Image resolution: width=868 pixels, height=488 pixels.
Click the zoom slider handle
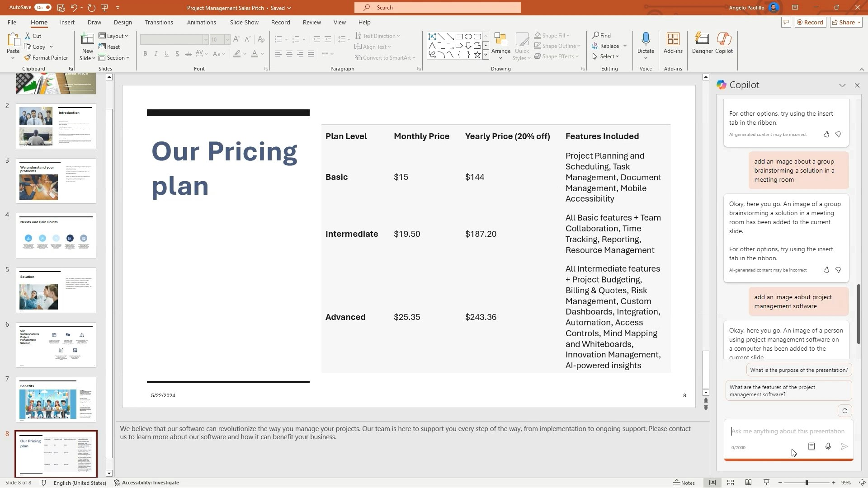coord(806,483)
